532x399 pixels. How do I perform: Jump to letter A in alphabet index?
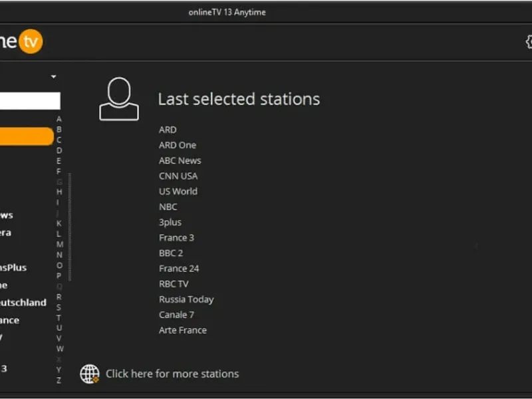pyautogui.click(x=59, y=120)
